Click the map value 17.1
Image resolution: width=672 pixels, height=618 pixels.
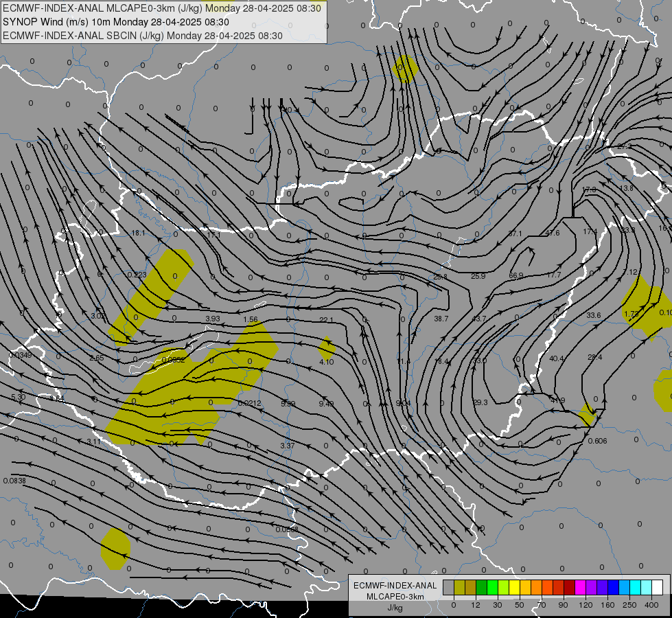click(213, 235)
